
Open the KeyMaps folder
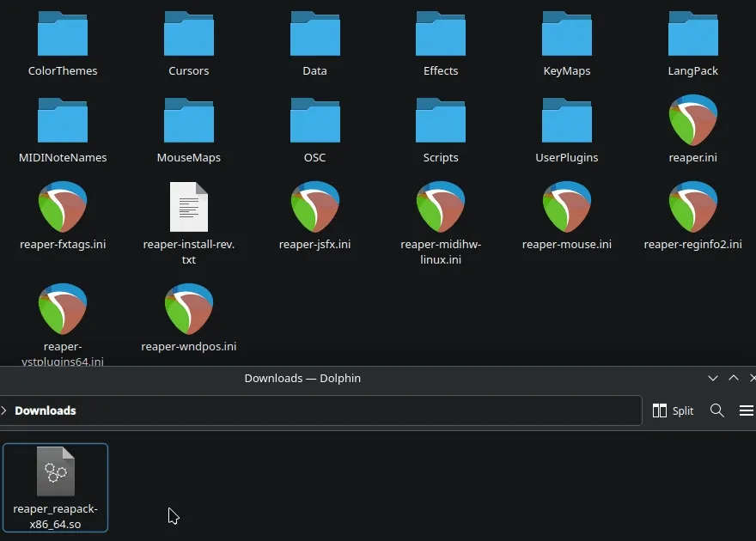point(567,33)
